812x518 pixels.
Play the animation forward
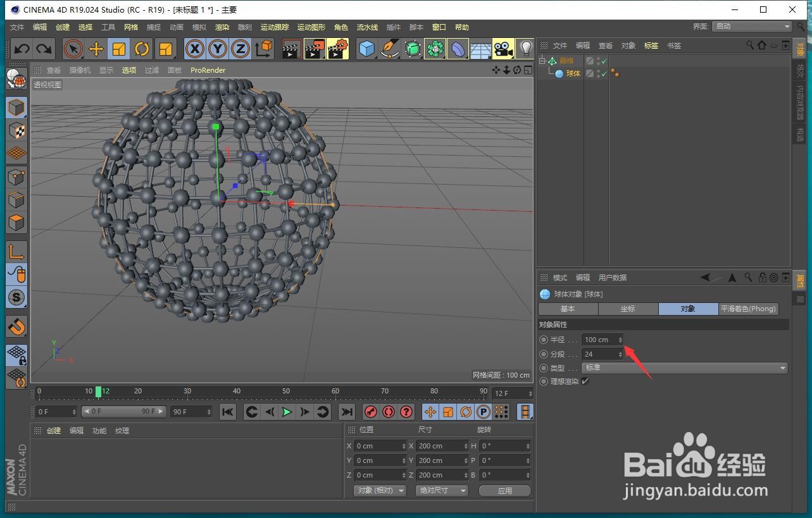[287, 412]
